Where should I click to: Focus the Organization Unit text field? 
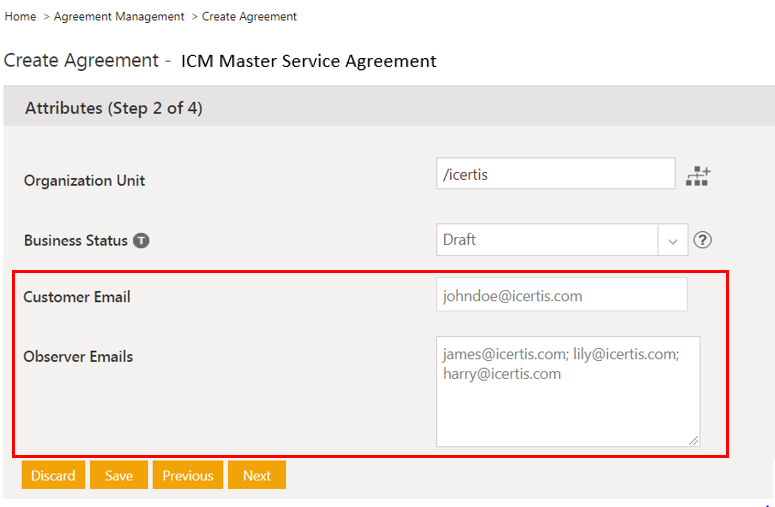[555, 174]
